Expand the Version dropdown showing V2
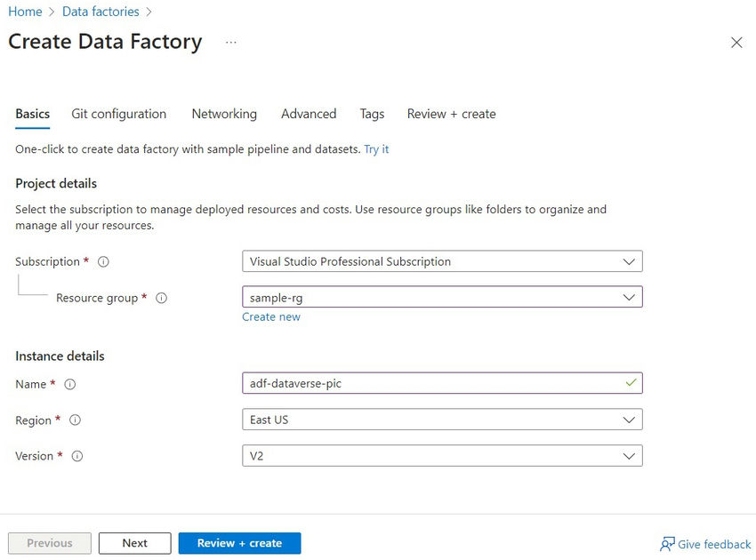The image size is (756, 560). tap(442, 455)
